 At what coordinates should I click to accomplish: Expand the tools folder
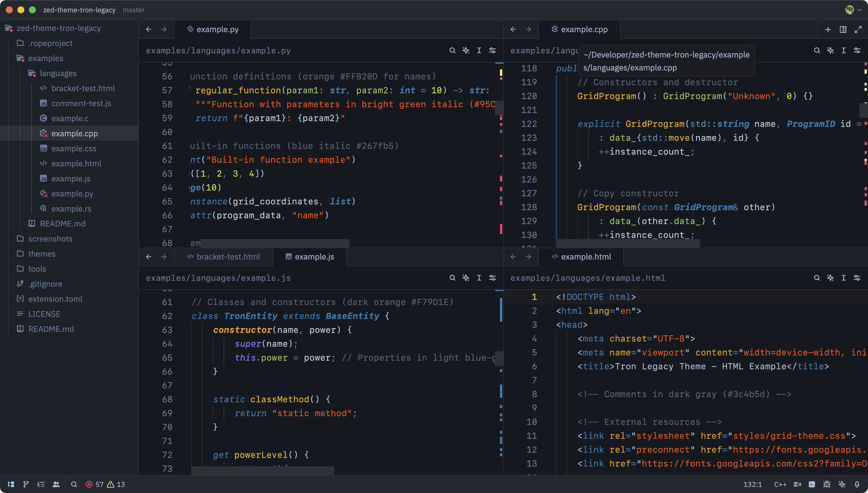pyautogui.click(x=69, y=269)
